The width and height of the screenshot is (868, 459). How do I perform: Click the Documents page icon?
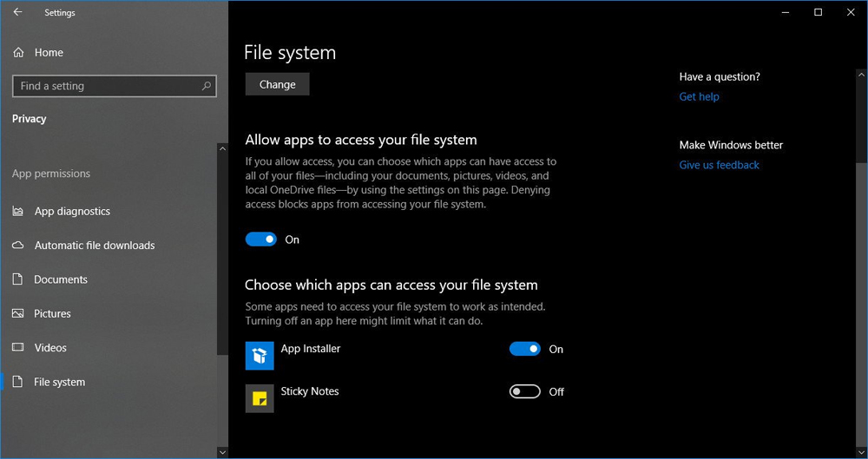(17, 279)
